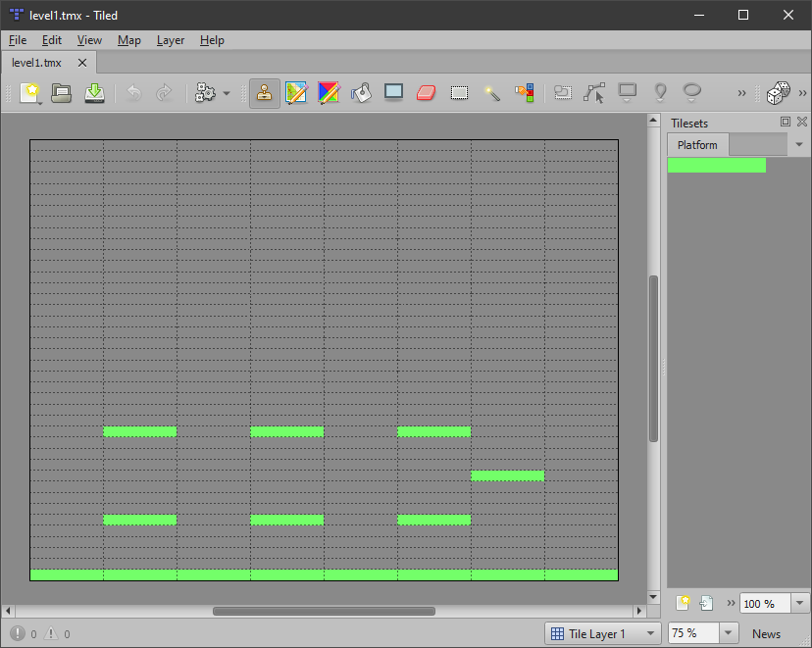
Task: Create a new tileset from Tilesets panel
Action: click(x=684, y=603)
